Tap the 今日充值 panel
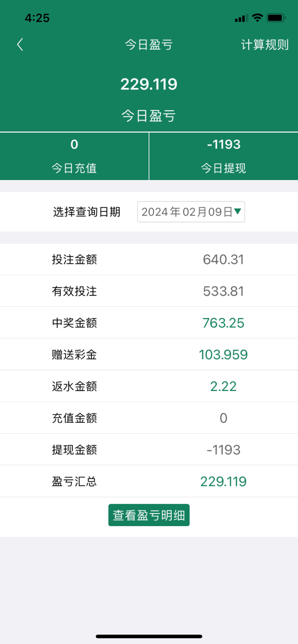Image resolution: width=298 pixels, height=644 pixels. point(74,156)
